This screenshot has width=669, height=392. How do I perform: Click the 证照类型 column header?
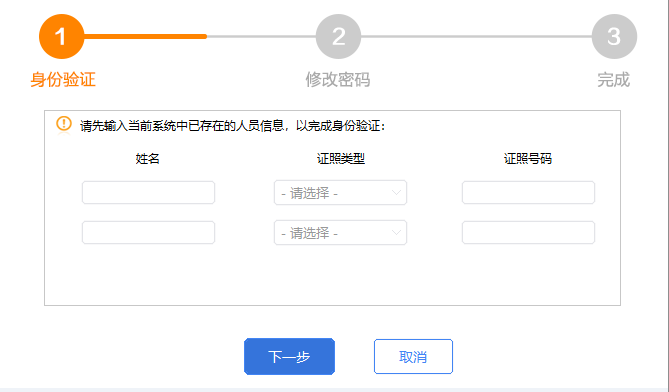coord(341,159)
